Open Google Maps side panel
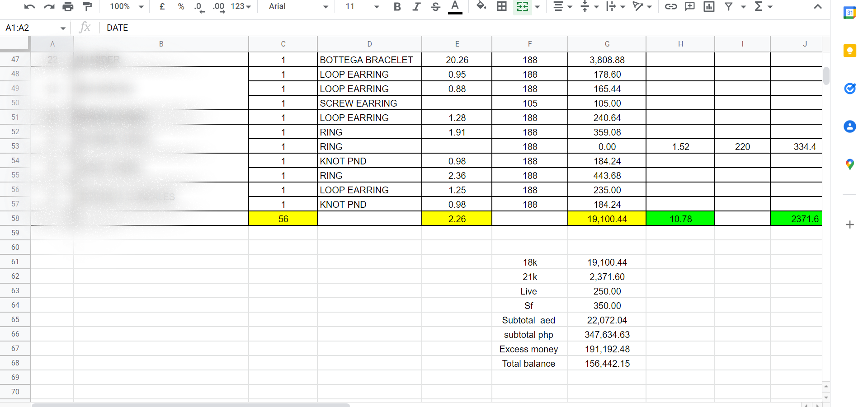 [850, 164]
